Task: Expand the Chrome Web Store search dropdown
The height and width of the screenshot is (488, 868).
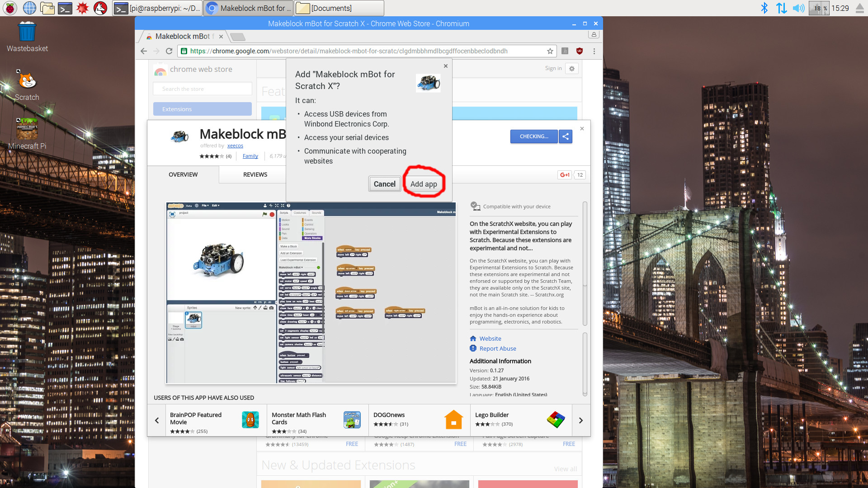Action: 202,88
